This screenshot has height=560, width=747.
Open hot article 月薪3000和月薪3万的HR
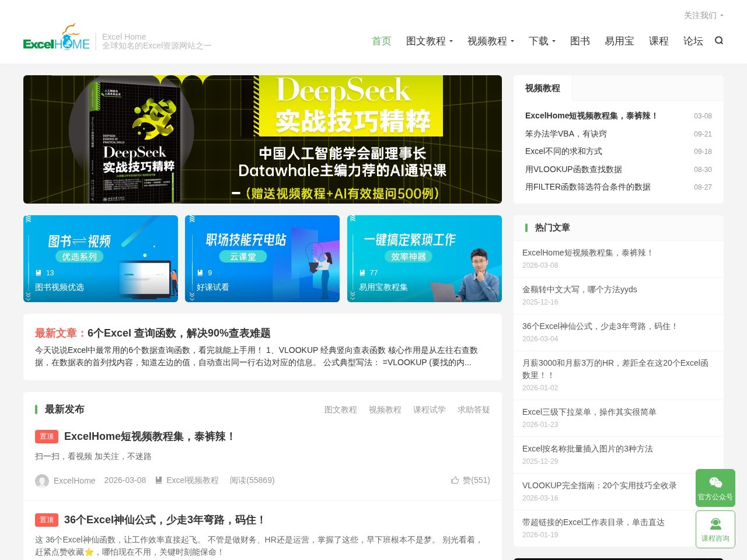point(616,369)
